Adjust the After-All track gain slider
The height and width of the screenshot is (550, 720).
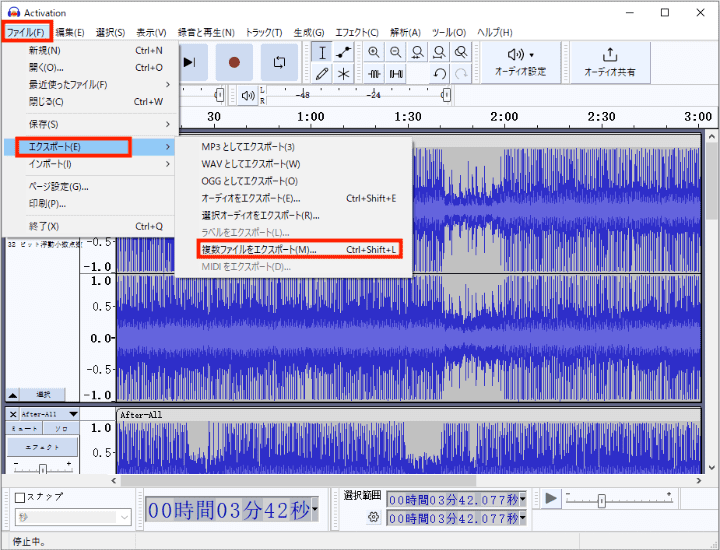pyautogui.click(x=43, y=469)
